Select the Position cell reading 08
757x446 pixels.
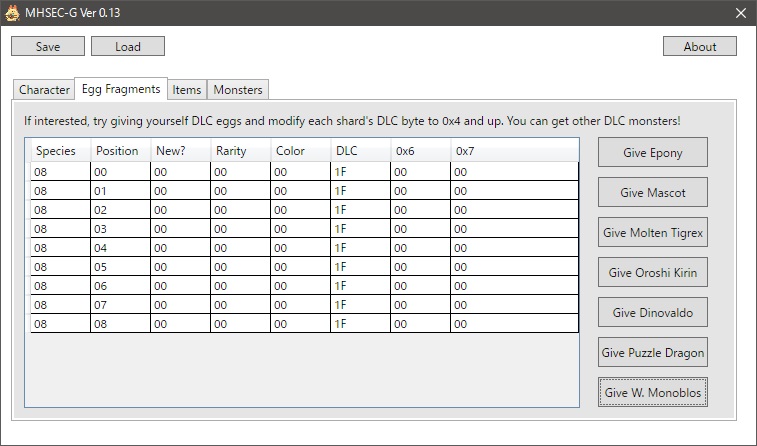coord(121,323)
